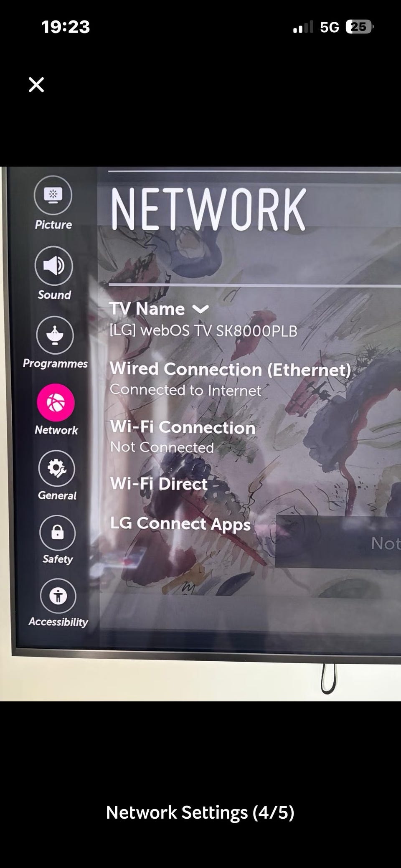The width and height of the screenshot is (401, 868).
Task: Select the Wi-Fi Direct entry
Action: pyautogui.click(x=159, y=484)
